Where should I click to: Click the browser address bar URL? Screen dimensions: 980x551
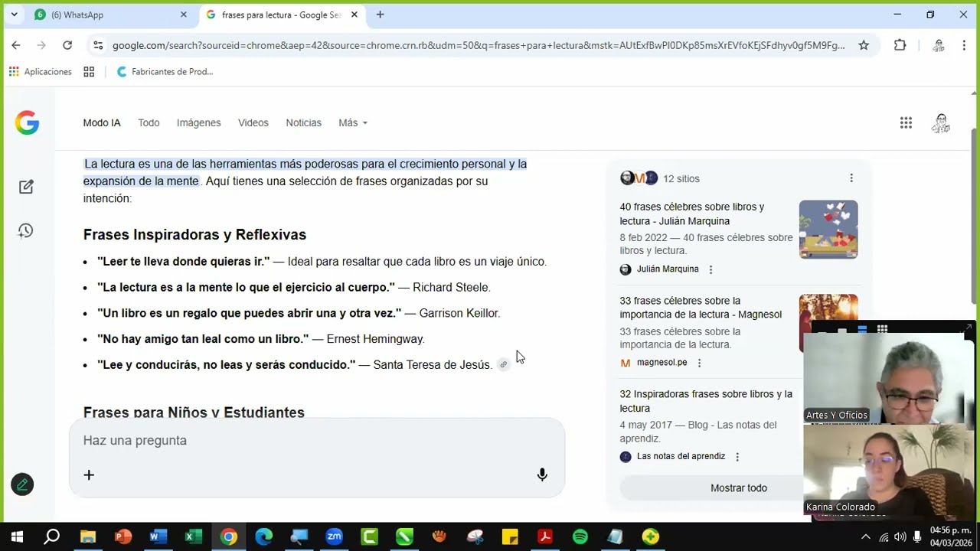click(479, 45)
